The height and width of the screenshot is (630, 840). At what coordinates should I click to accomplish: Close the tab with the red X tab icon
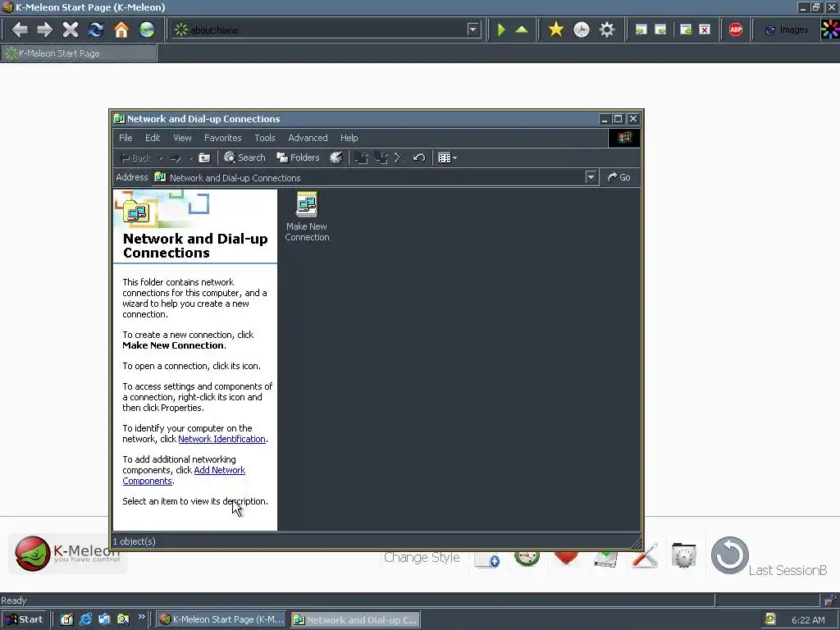[705, 30]
